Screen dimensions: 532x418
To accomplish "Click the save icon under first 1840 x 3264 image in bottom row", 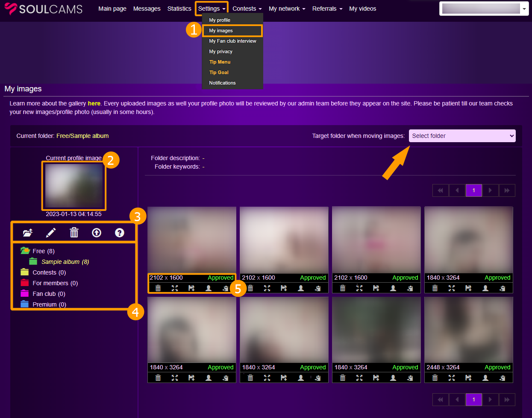I will (x=191, y=378).
